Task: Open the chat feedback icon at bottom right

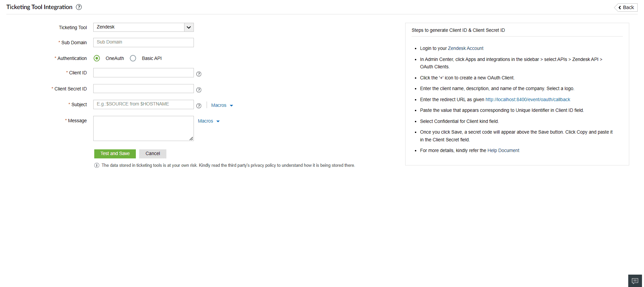Action: [635, 281]
